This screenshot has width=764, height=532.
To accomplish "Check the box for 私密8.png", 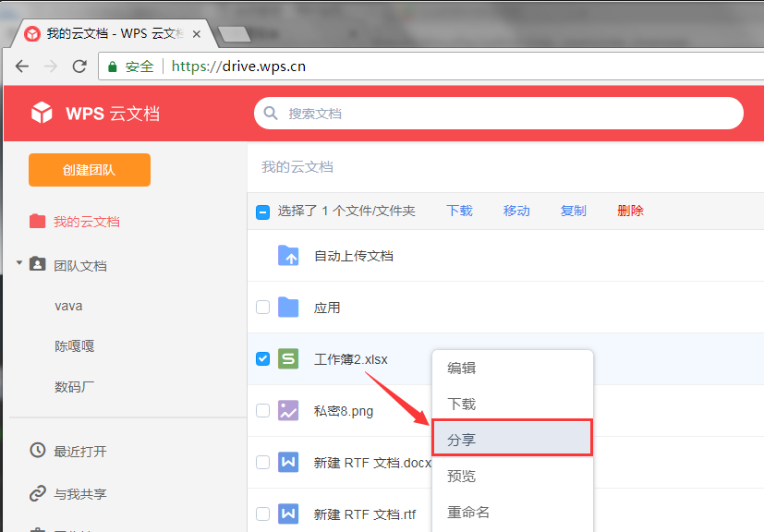I will click(x=262, y=411).
